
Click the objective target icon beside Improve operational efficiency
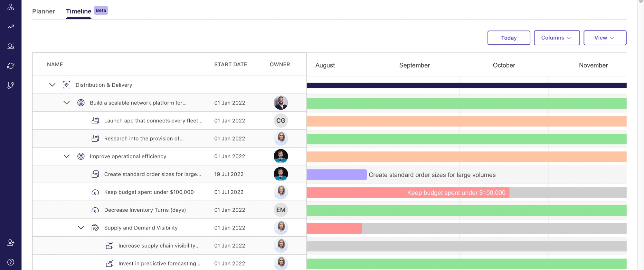pos(81,156)
